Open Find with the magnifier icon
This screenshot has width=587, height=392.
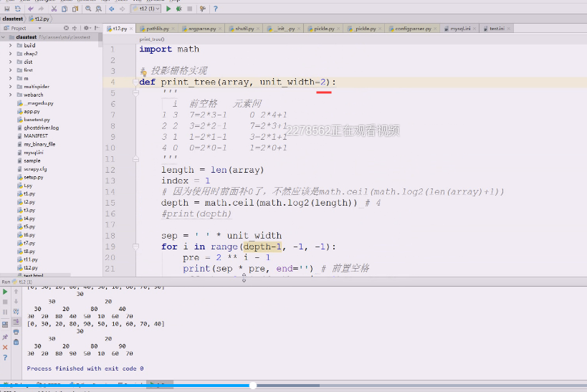pos(88,9)
